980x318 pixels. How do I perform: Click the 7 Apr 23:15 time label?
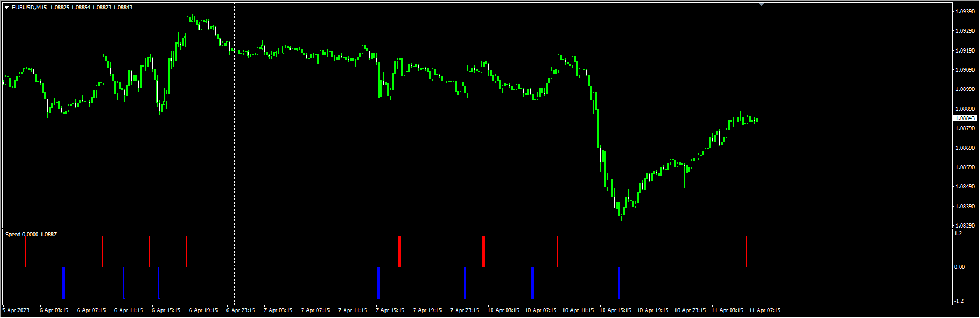pos(464,310)
